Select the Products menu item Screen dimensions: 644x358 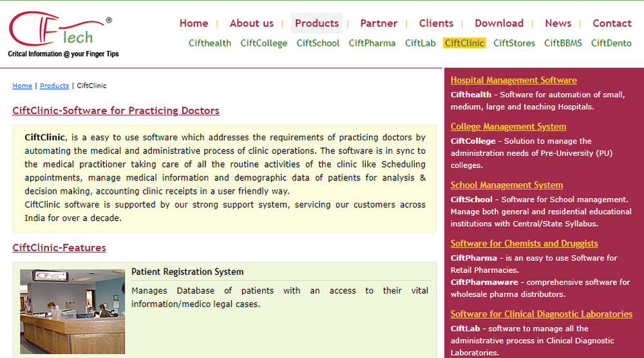coord(317,23)
